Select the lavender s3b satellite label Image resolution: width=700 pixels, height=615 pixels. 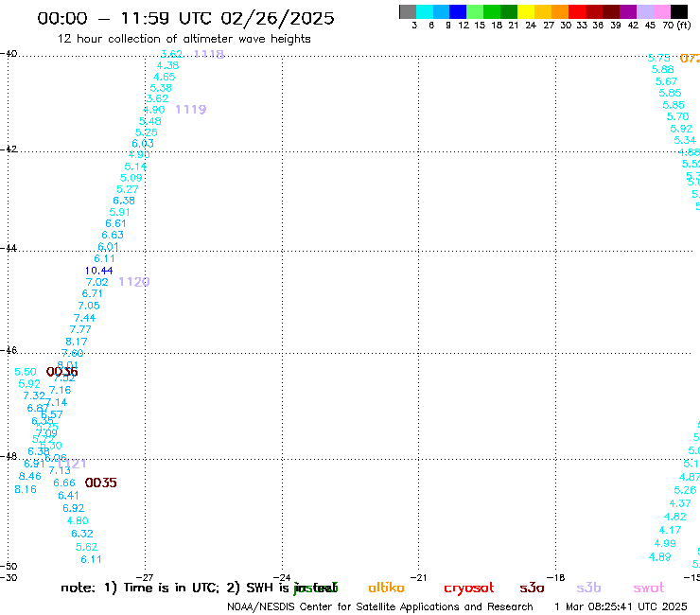coord(588,588)
